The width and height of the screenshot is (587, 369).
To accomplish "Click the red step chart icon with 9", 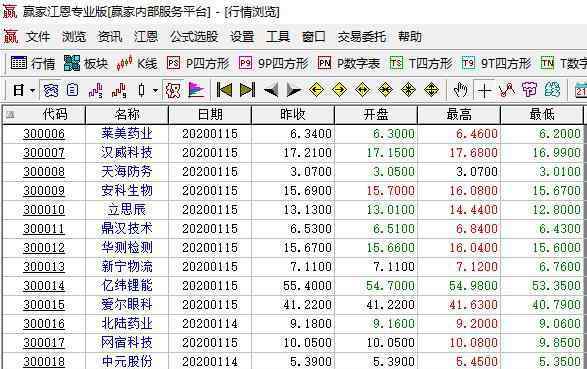I will tap(119, 90).
